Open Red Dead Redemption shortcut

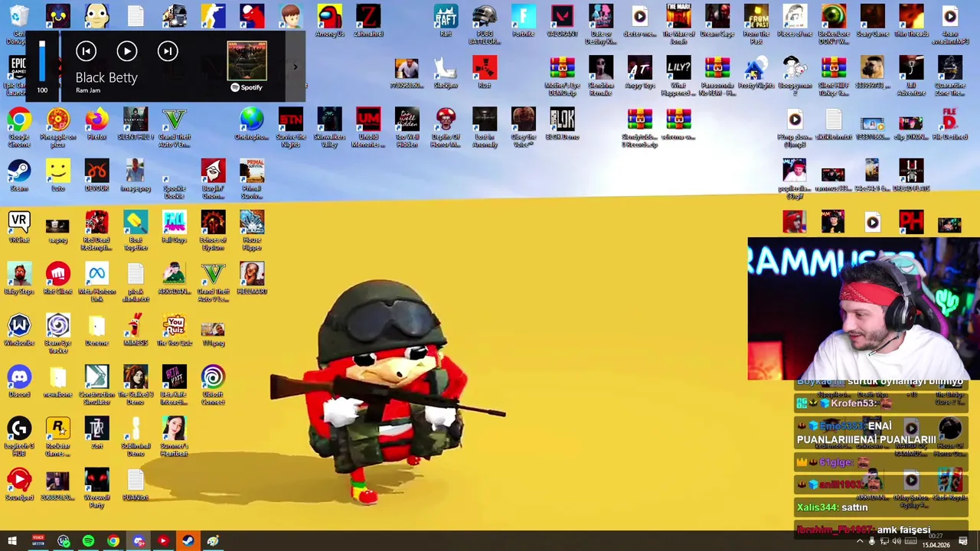pyautogui.click(x=96, y=231)
